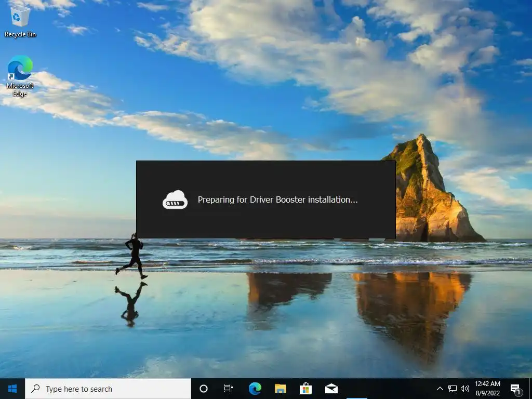Launch Microsoft Edge from taskbar
This screenshot has height=399, width=532.
coord(255,389)
